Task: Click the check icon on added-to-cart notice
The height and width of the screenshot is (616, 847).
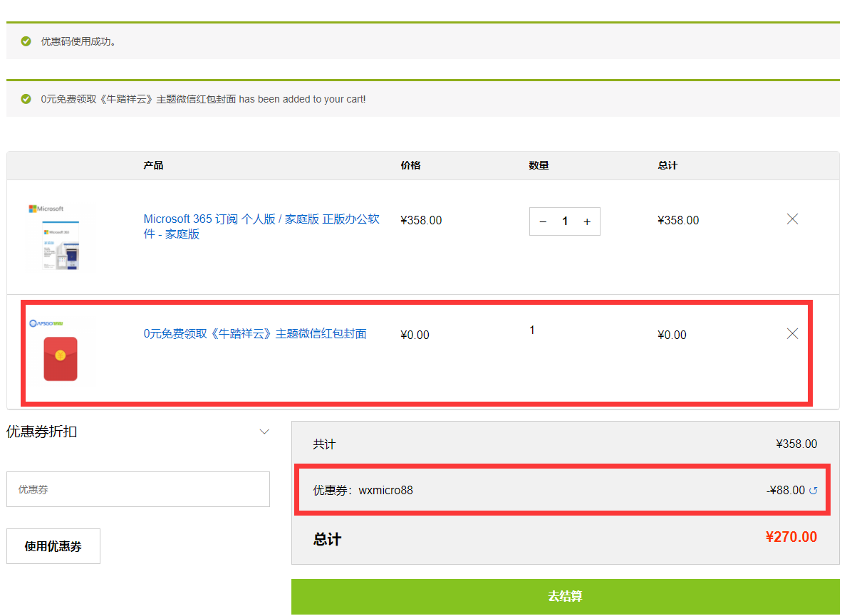Action: tap(26, 99)
